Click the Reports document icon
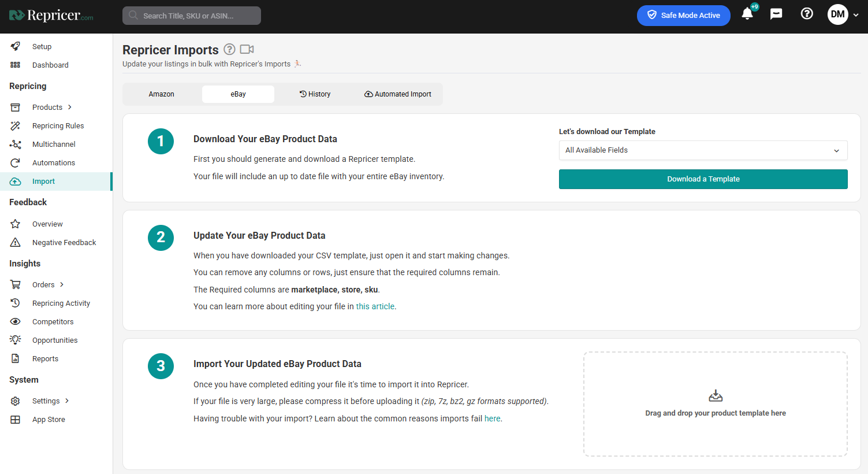Image resolution: width=868 pixels, height=474 pixels. tap(16, 358)
